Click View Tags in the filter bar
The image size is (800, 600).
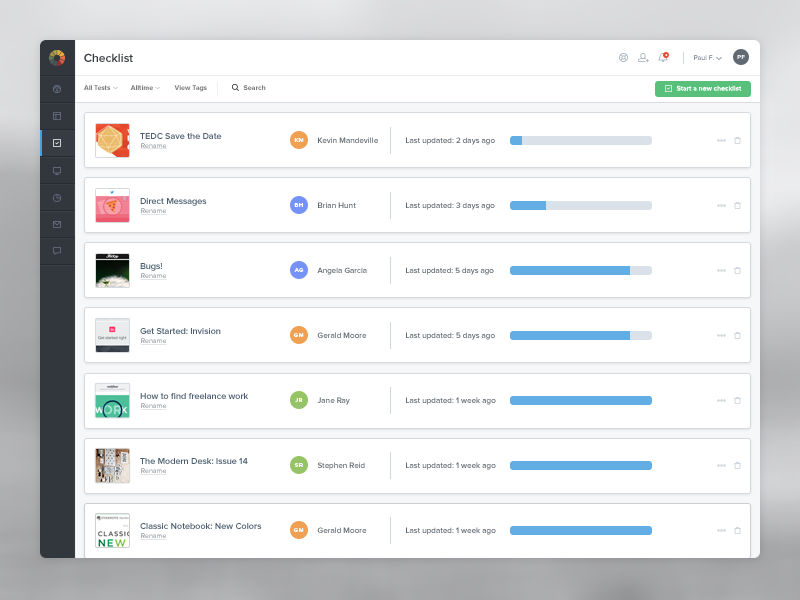190,88
